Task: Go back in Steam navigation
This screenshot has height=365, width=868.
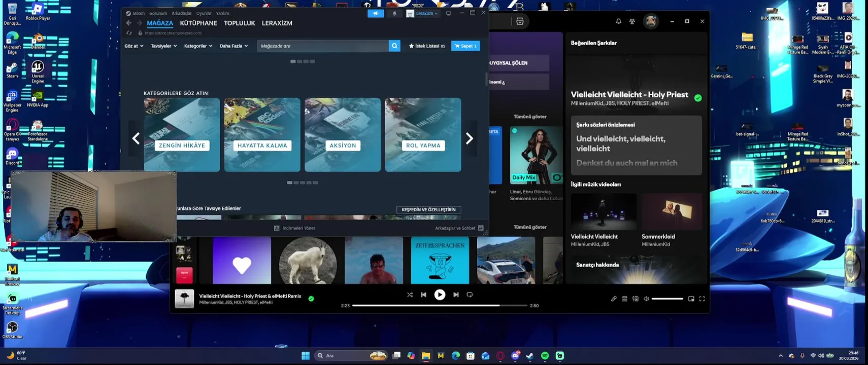Action: 129,23
